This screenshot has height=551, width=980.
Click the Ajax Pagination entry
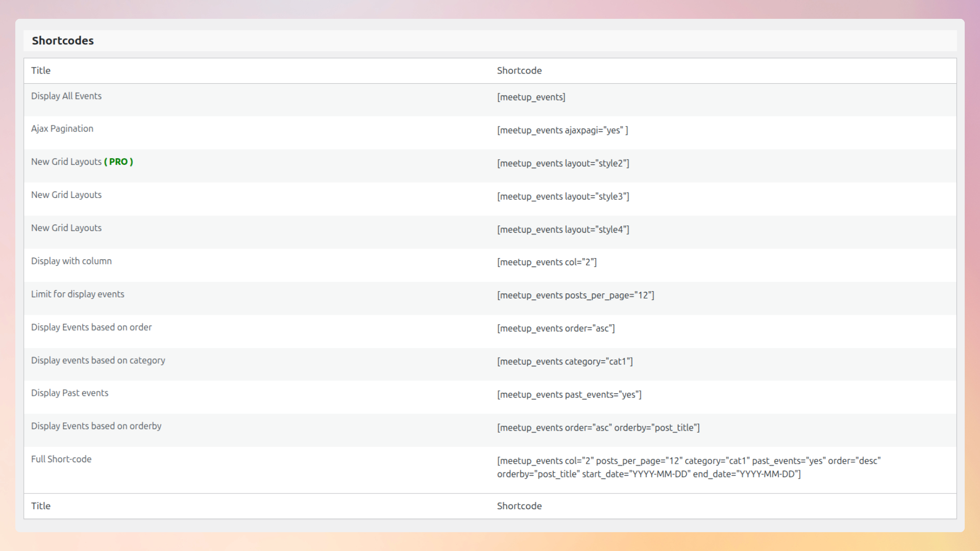click(62, 129)
